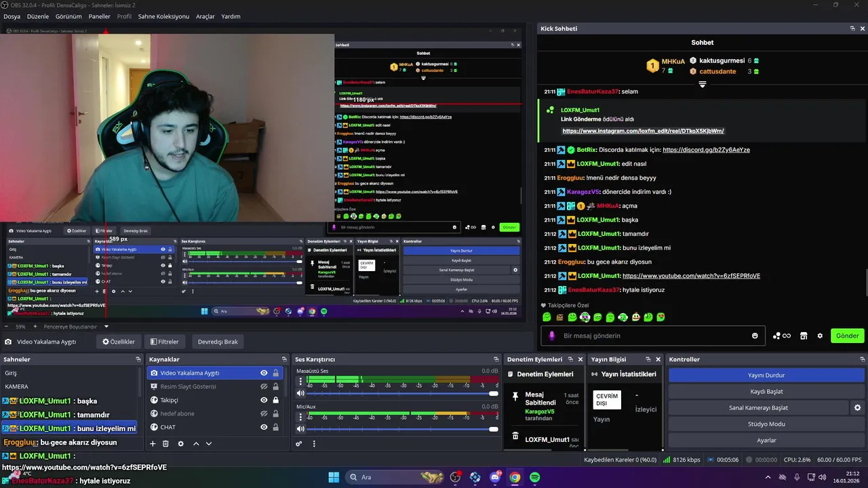The width and height of the screenshot is (868, 488).
Task: Open the Görünüm menu
Action: tap(68, 16)
